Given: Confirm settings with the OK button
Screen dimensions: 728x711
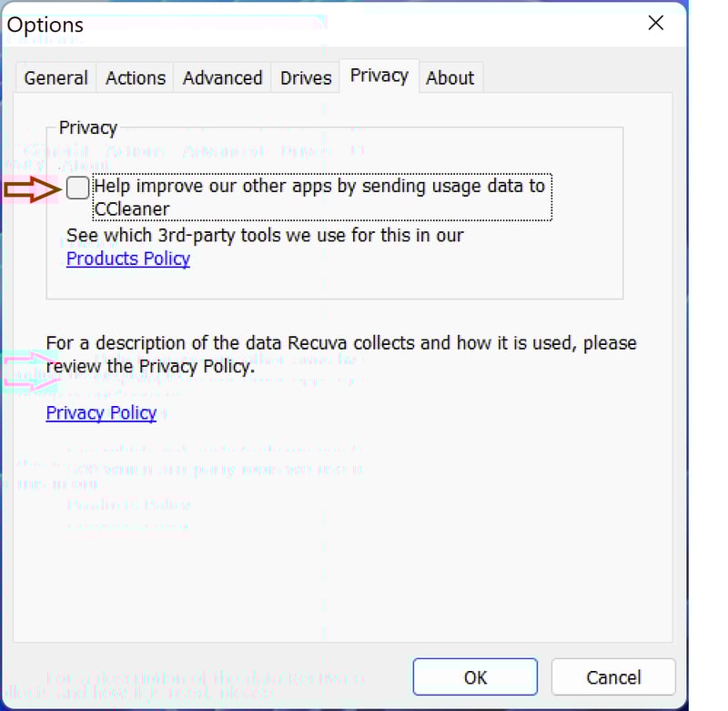Looking at the screenshot, I should pyautogui.click(x=475, y=677).
